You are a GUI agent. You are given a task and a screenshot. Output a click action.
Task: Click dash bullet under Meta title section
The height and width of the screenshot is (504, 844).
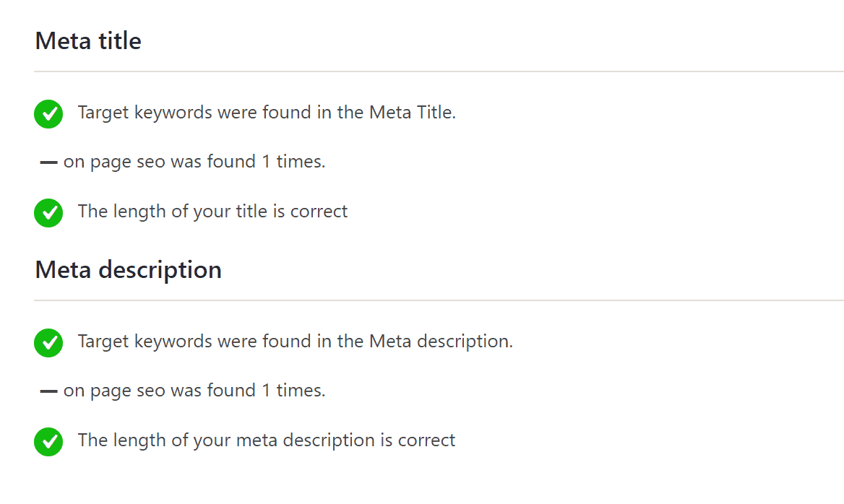(48, 162)
